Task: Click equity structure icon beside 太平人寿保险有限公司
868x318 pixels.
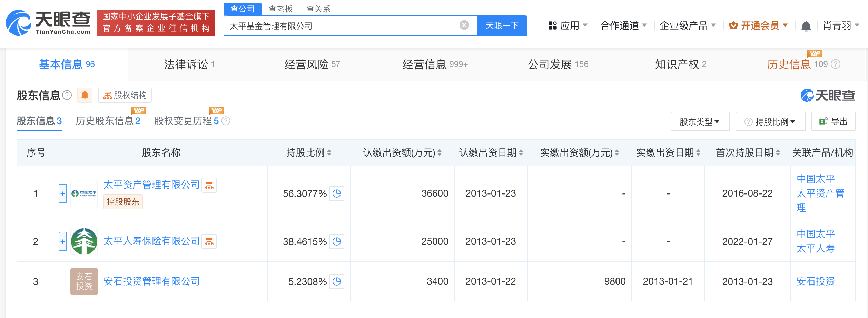Action: tap(209, 241)
